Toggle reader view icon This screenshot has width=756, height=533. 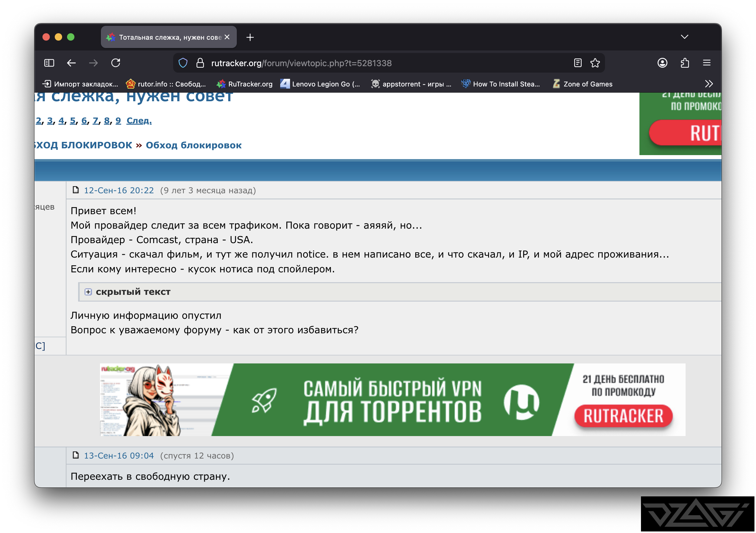coord(578,63)
